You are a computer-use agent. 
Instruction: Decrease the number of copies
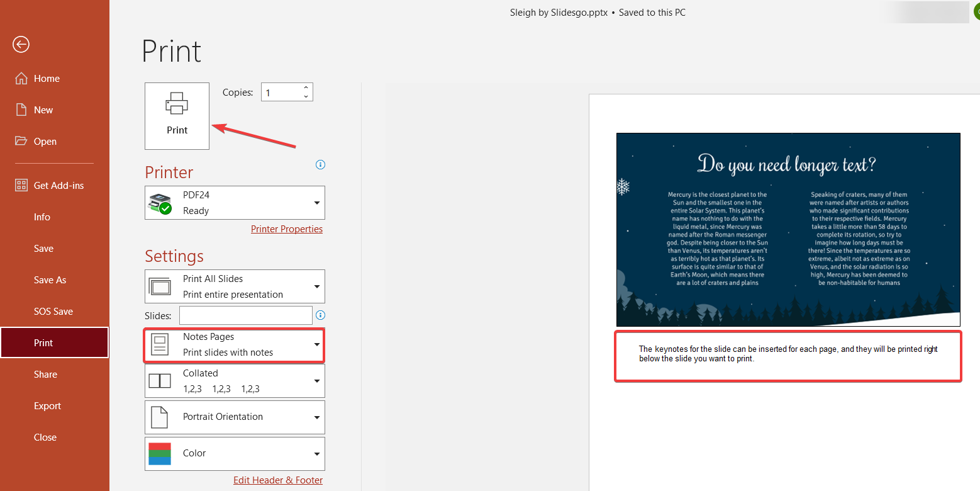(306, 97)
